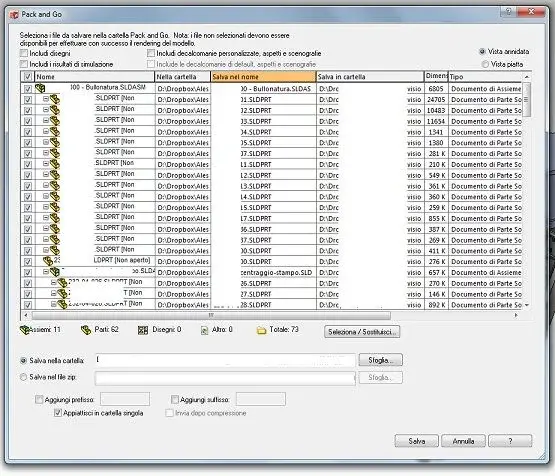Collapse the tree node in the 17.SLDPRT row
The image size is (555, 476).
coord(46,218)
